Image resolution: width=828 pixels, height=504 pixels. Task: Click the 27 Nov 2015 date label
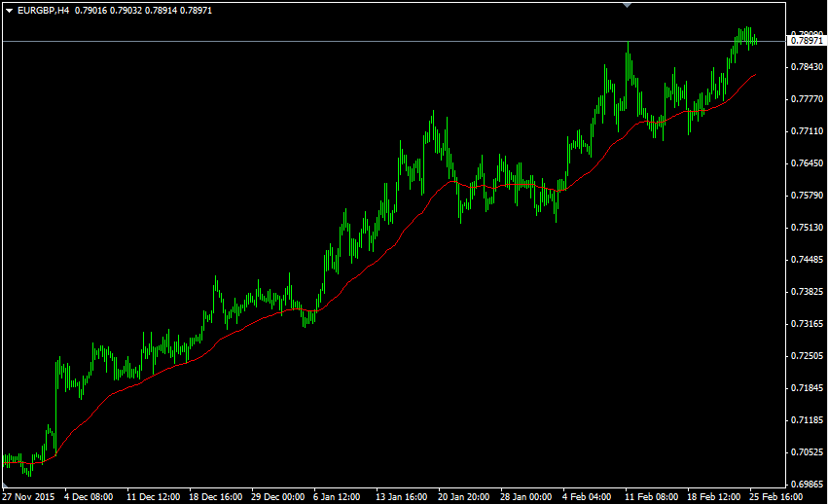[x=28, y=497]
